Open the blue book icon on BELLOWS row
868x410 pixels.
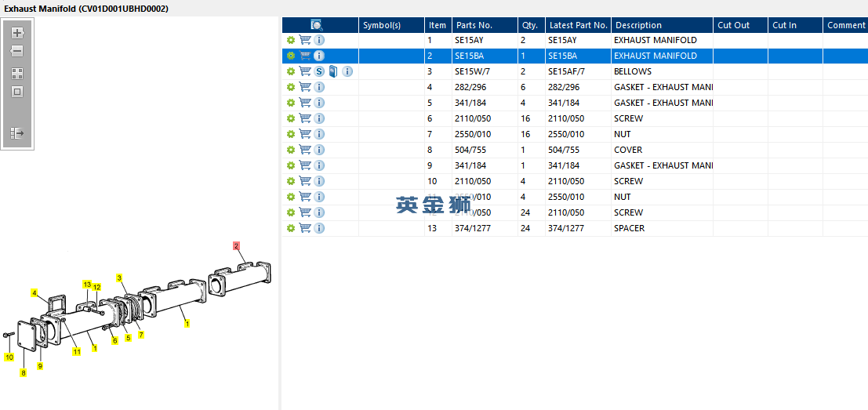[332, 71]
